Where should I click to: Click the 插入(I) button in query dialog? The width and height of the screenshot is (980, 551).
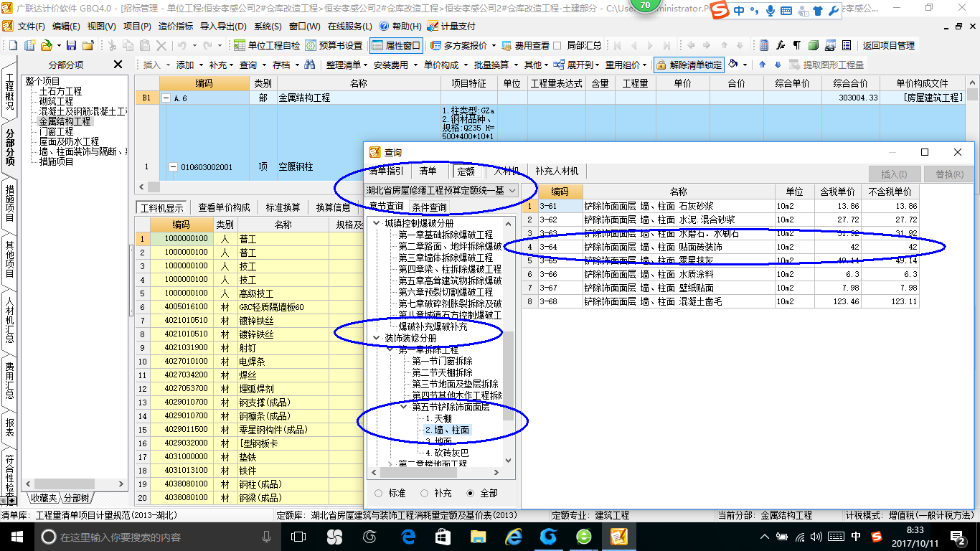click(x=893, y=174)
